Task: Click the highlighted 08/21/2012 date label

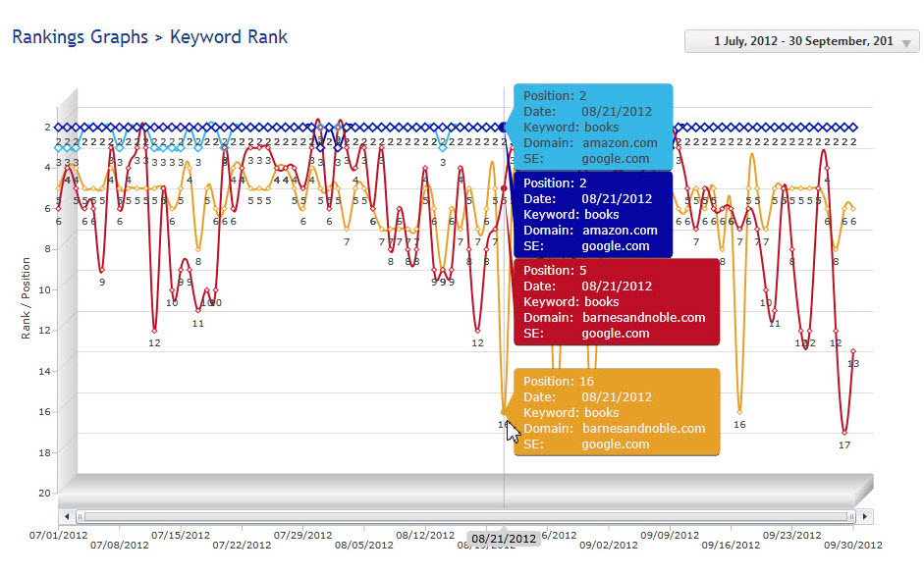Action: click(x=504, y=539)
